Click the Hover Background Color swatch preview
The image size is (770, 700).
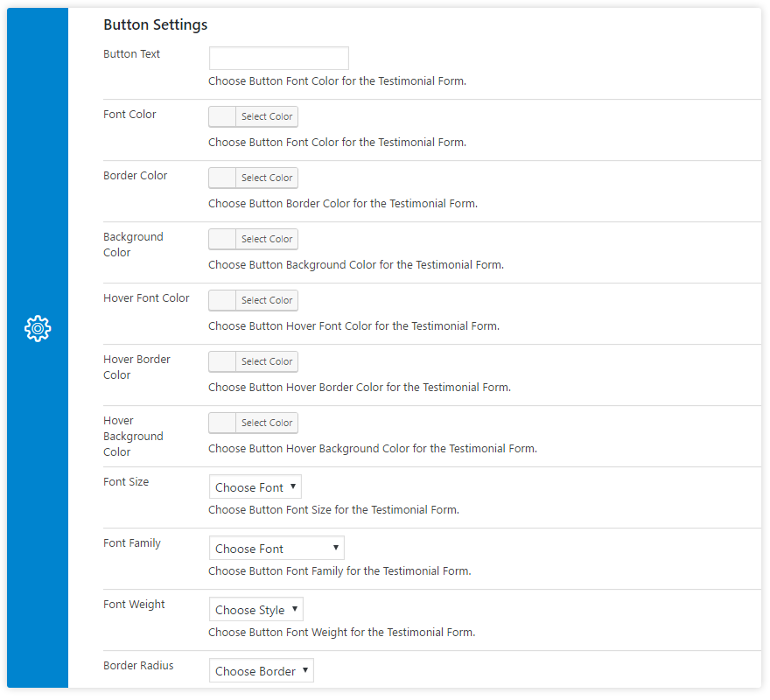pyautogui.click(x=222, y=423)
